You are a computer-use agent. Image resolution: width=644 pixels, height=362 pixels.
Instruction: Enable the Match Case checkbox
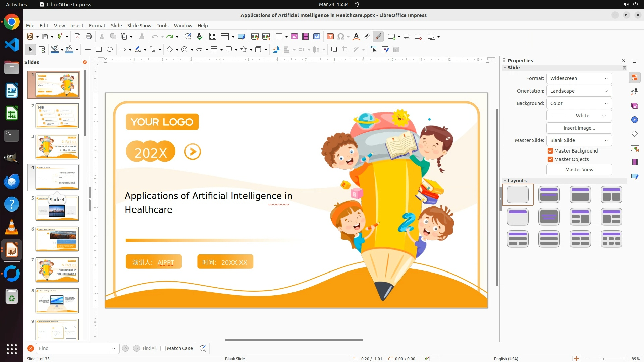163,348
